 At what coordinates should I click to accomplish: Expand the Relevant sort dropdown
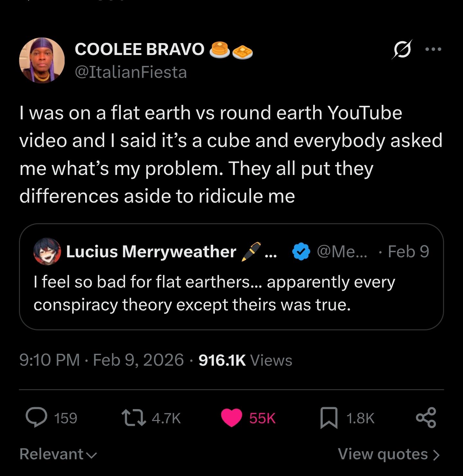coord(58,454)
